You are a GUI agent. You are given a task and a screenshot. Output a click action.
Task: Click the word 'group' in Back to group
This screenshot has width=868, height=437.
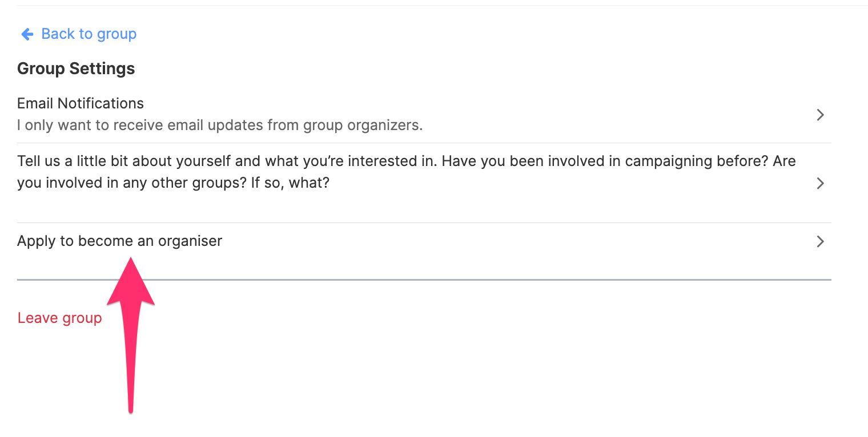click(x=116, y=34)
